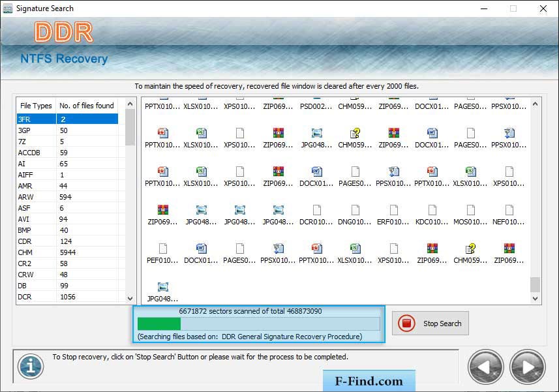
Task: Select the AIFF file type row
Action: tap(67, 175)
